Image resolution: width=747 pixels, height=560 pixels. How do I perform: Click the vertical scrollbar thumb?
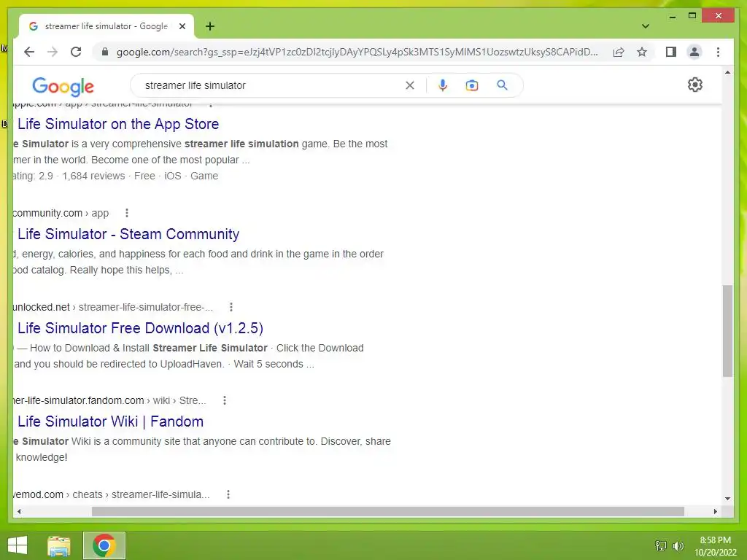(x=727, y=330)
